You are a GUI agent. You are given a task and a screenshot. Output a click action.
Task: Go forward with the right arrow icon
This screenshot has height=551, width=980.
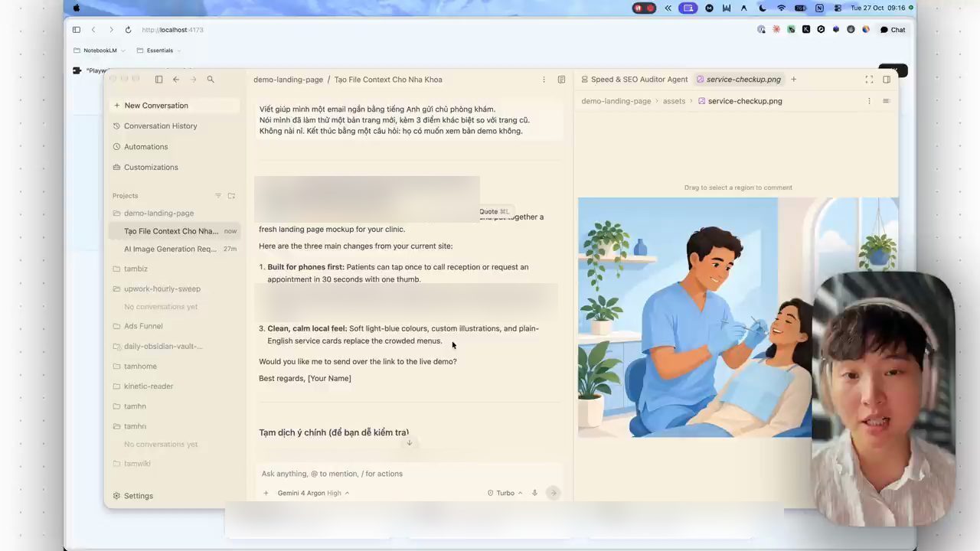tap(193, 80)
